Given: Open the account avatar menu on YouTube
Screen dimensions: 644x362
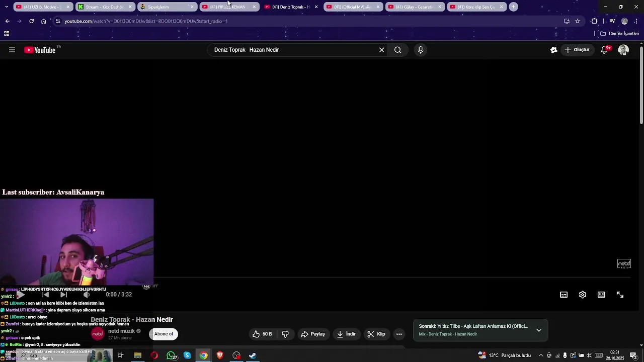Looking at the screenshot, I should 623,50.
